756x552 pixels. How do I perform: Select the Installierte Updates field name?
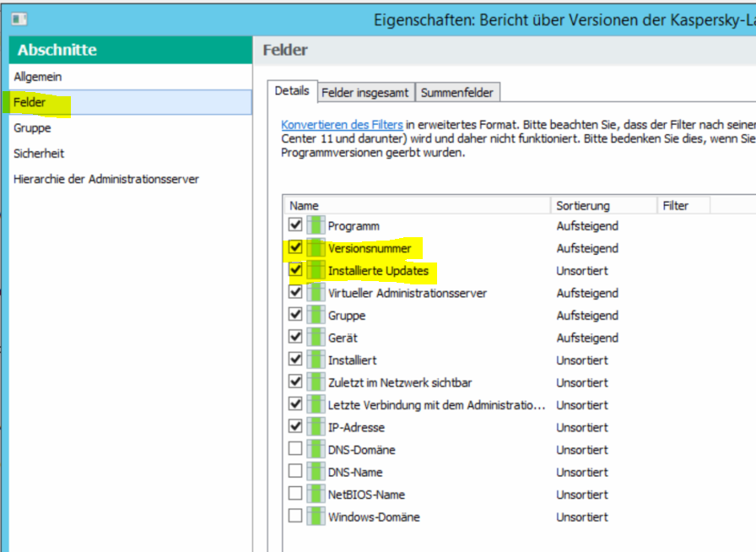click(379, 271)
